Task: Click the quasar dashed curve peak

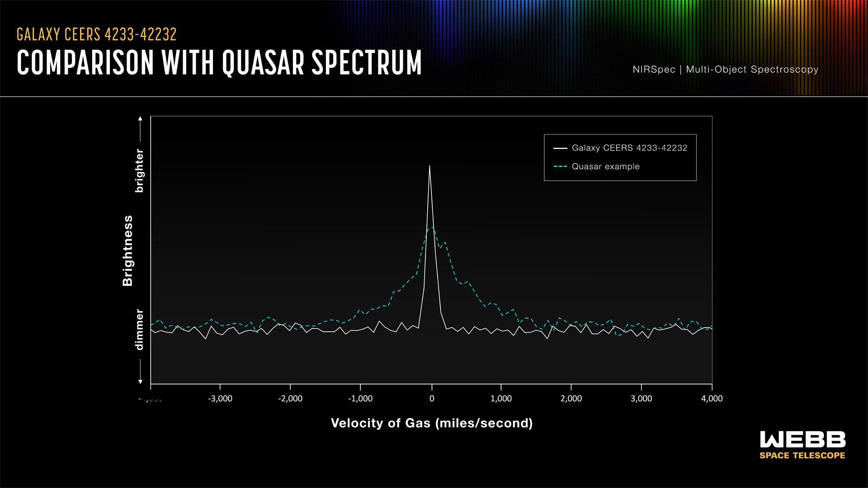Action: [x=432, y=228]
